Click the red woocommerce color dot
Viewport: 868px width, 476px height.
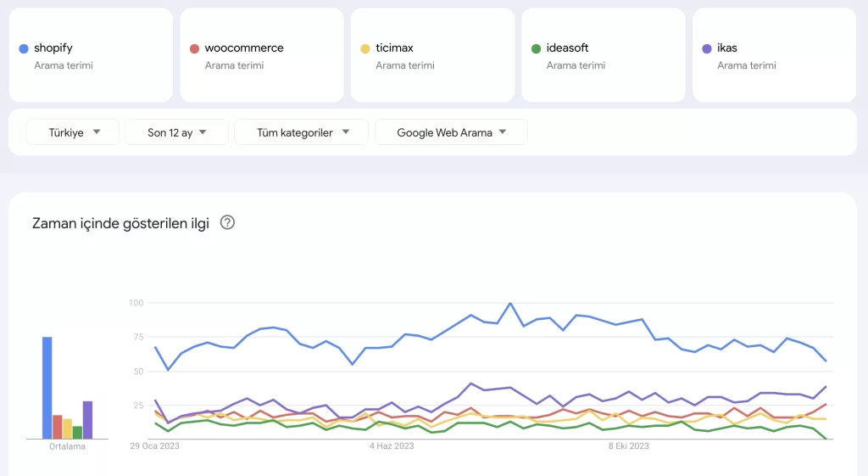(194, 48)
